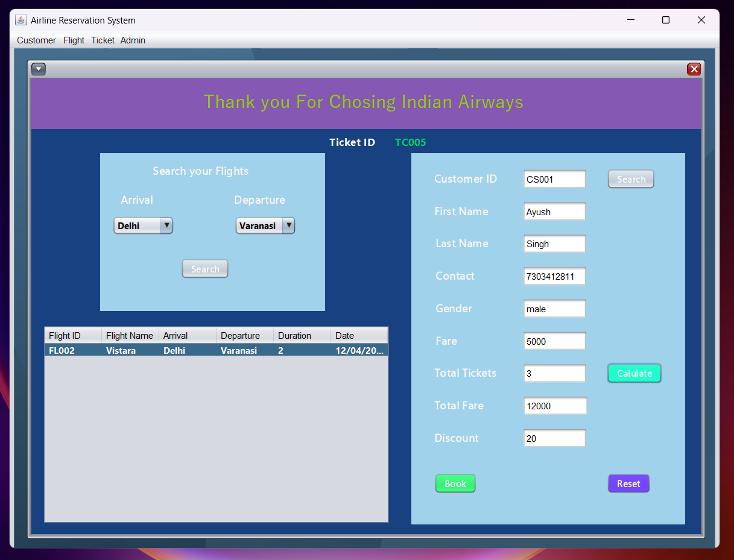The width and height of the screenshot is (734, 560).
Task: Click the chevron icon on frame's top-left corner
Action: tap(38, 69)
